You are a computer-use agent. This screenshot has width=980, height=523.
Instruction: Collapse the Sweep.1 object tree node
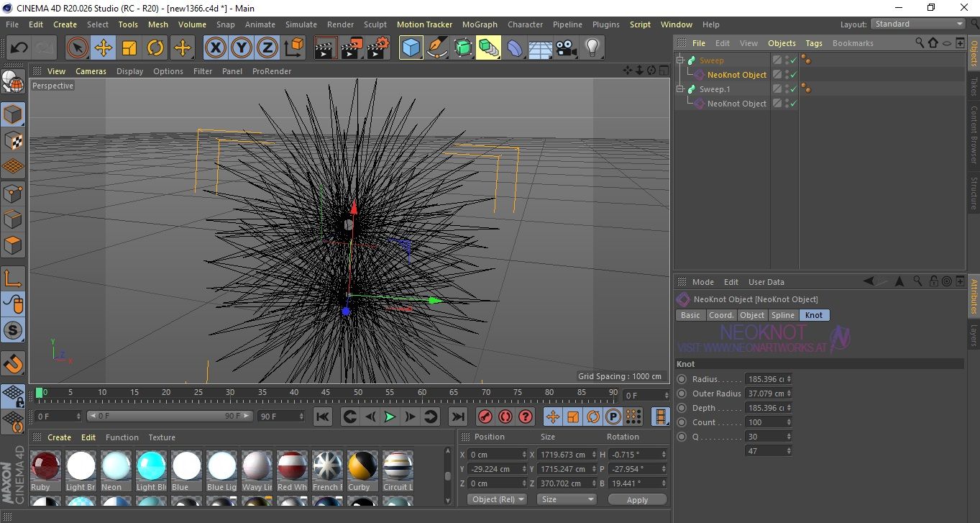[681, 89]
